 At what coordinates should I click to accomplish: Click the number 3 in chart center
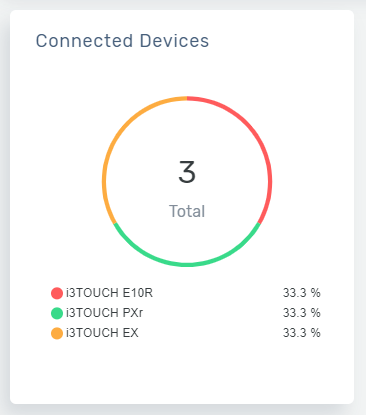187,172
